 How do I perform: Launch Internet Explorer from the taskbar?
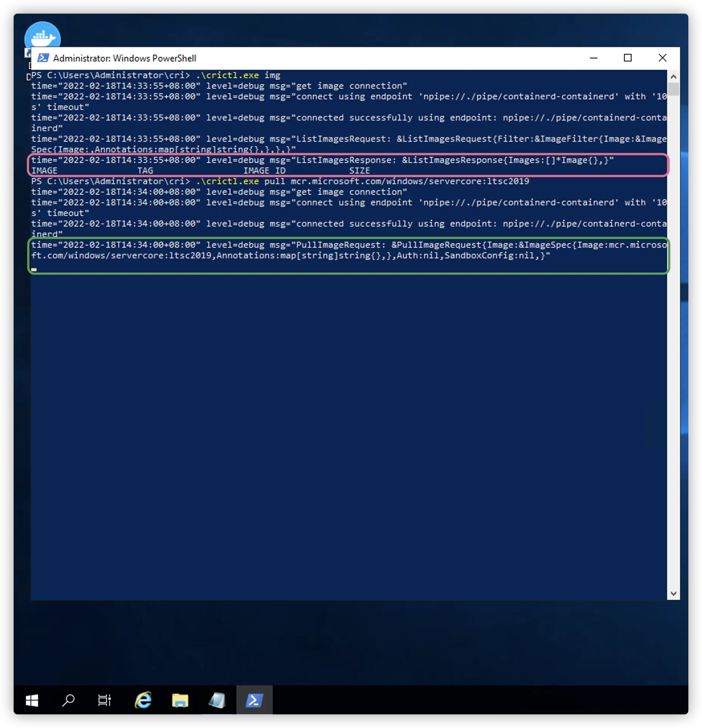(x=143, y=700)
